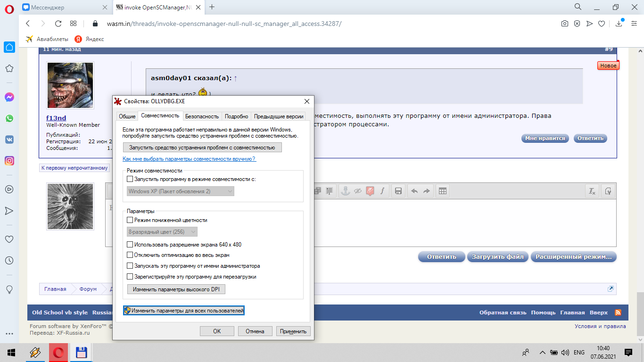The height and width of the screenshot is (362, 644).
Task: Open the RSS feed icon in footer
Action: coord(618,313)
